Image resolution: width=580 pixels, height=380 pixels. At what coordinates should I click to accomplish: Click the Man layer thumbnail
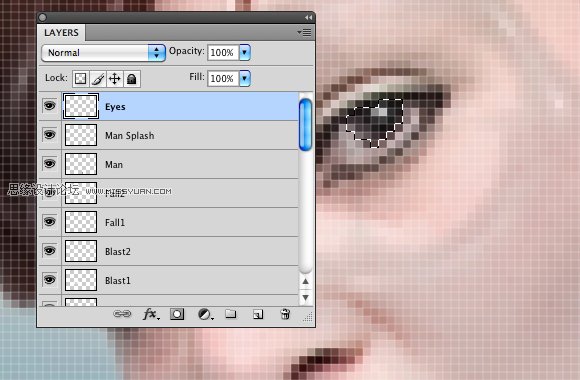coord(81,164)
